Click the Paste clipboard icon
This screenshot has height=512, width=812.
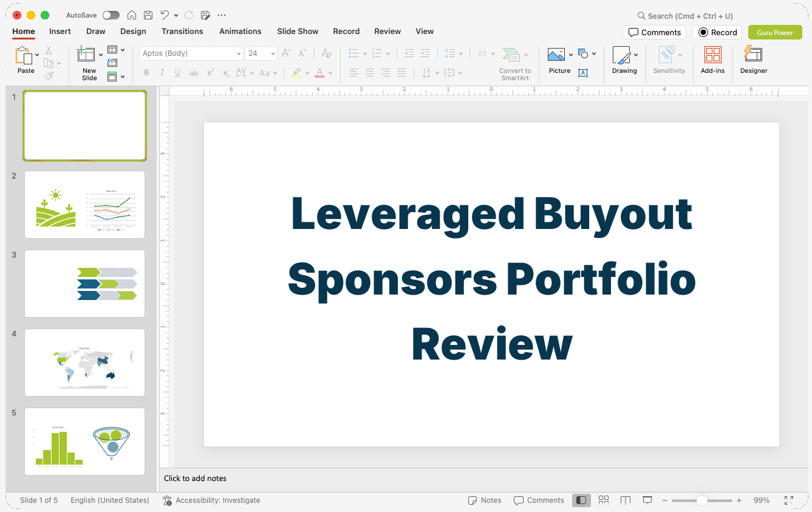tap(24, 56)
